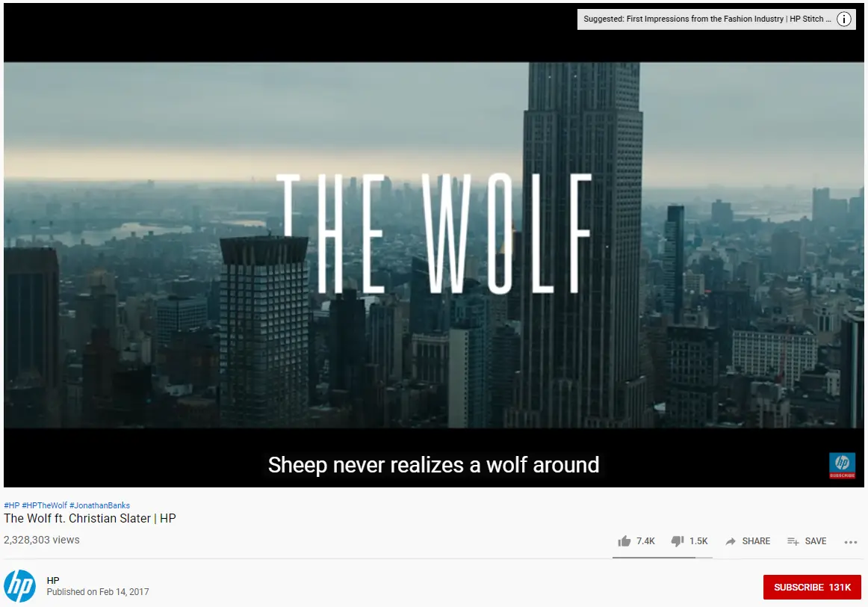This screenshot has width=868, height=607.
Task: Like the video with thumbs up
Action: pos(624,541)
